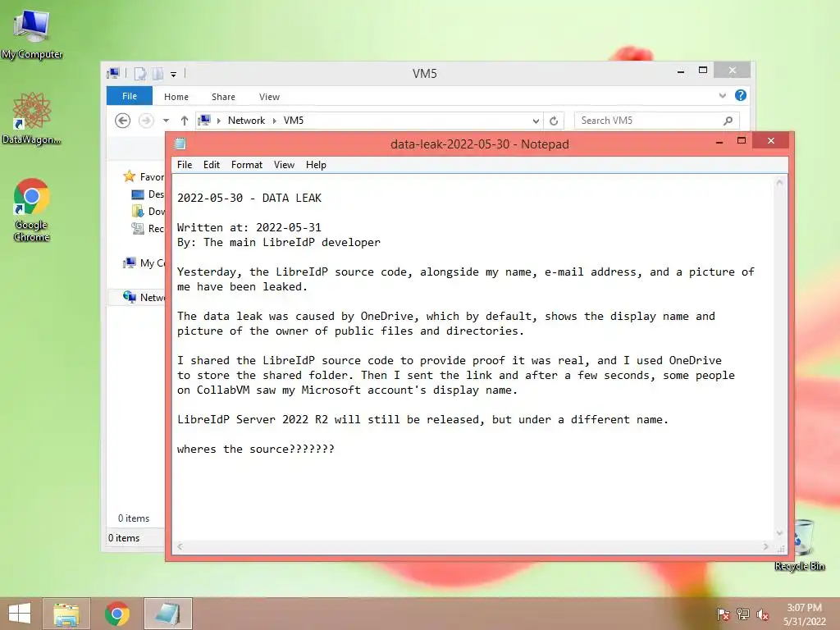840x630 pixels.
Task: Click the Notepad title bar icon
Action: point(180,144)
